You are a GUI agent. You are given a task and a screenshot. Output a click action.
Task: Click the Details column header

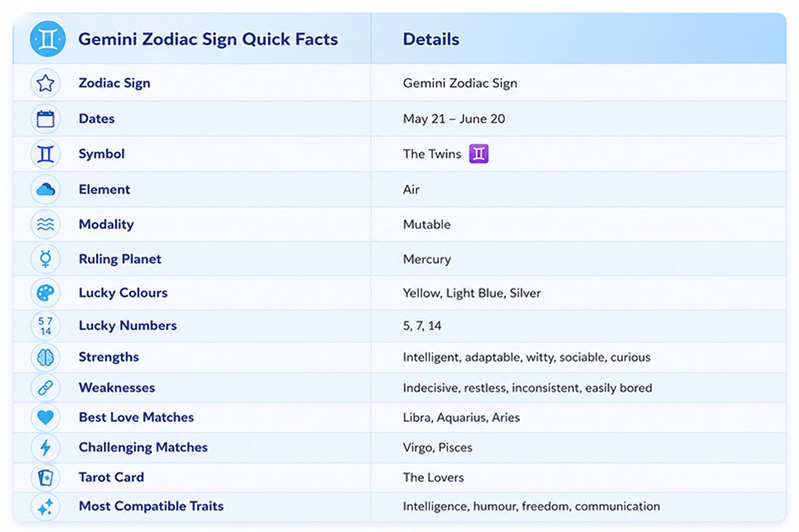click(x=431, y=39)
